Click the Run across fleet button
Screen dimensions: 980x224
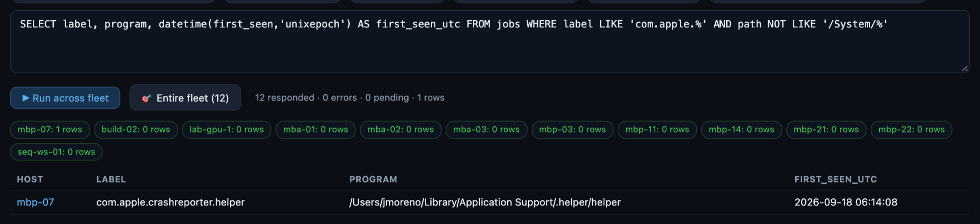[65, 98]
